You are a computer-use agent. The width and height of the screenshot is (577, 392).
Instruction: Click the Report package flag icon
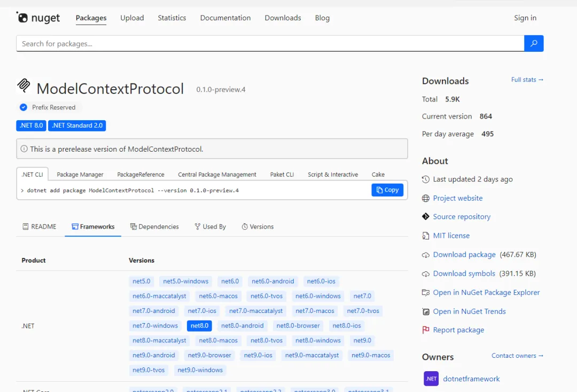[426, 330]
